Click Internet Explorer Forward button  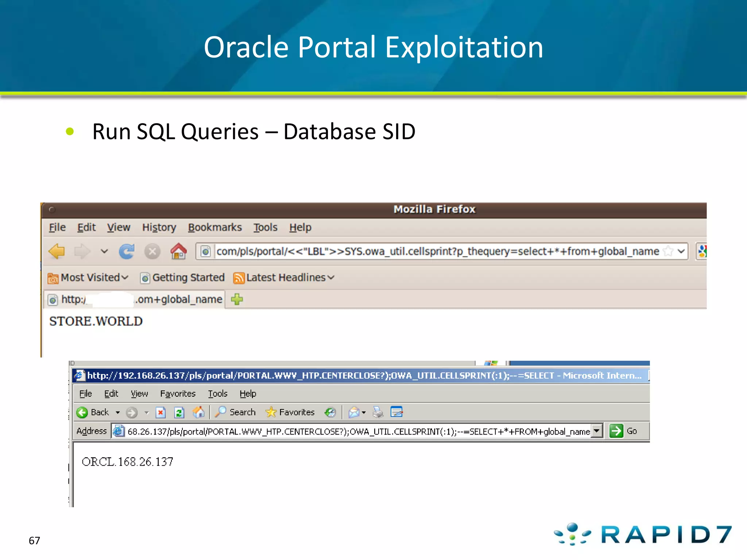[132, 413]
